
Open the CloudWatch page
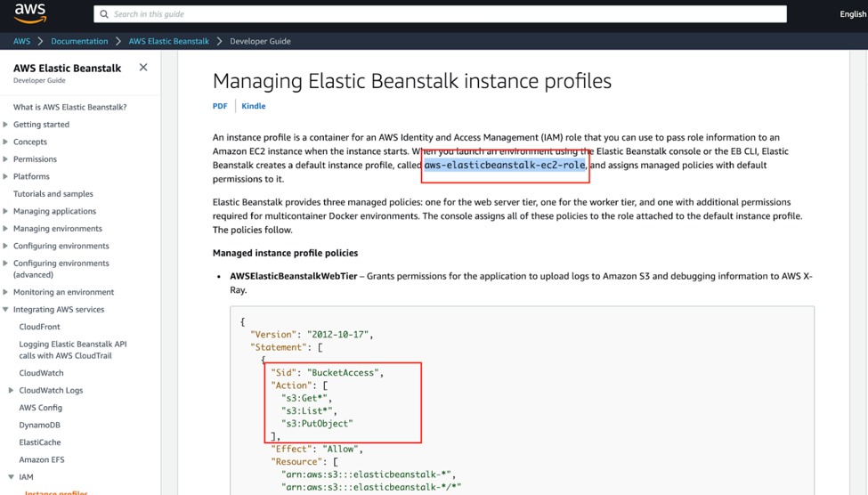[41, 373]
